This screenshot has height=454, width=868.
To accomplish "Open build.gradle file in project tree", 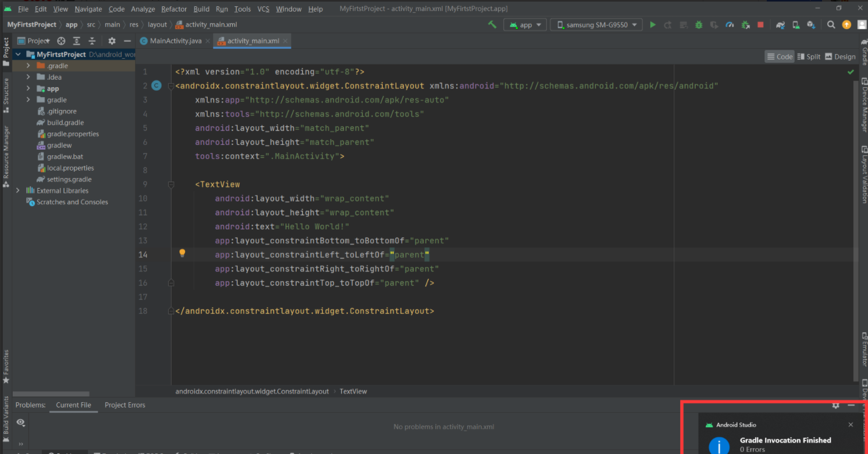I will (x=65, y=123).
